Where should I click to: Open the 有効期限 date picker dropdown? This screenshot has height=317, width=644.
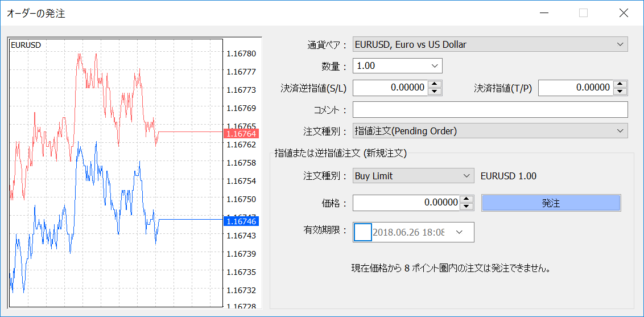(459, 232)
